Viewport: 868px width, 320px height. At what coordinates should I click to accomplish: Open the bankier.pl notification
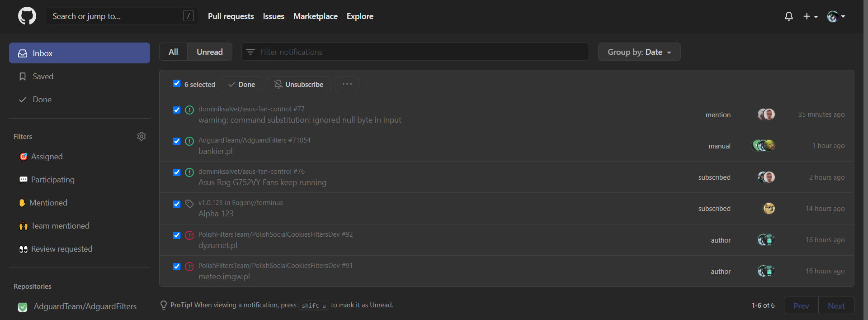click(x=216, y=151)
